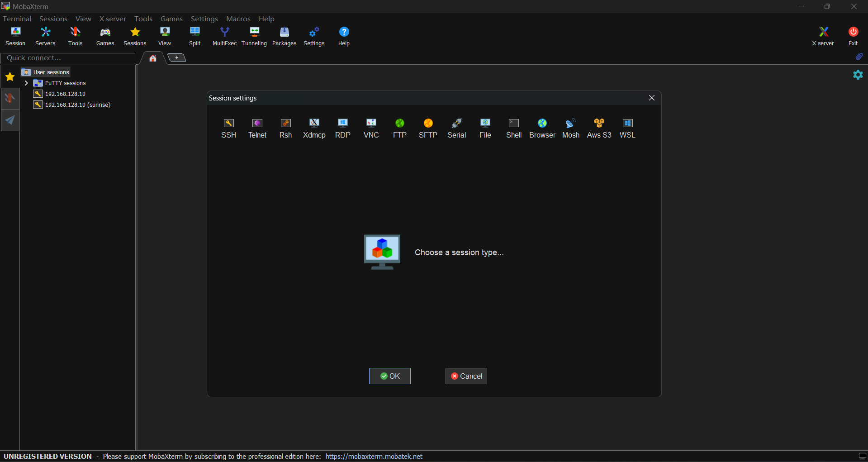Image resolution: width=868 pixels, height=462 pixels.
Task: Open the MultiExec toolbar tool
Action: click(224, 36)
